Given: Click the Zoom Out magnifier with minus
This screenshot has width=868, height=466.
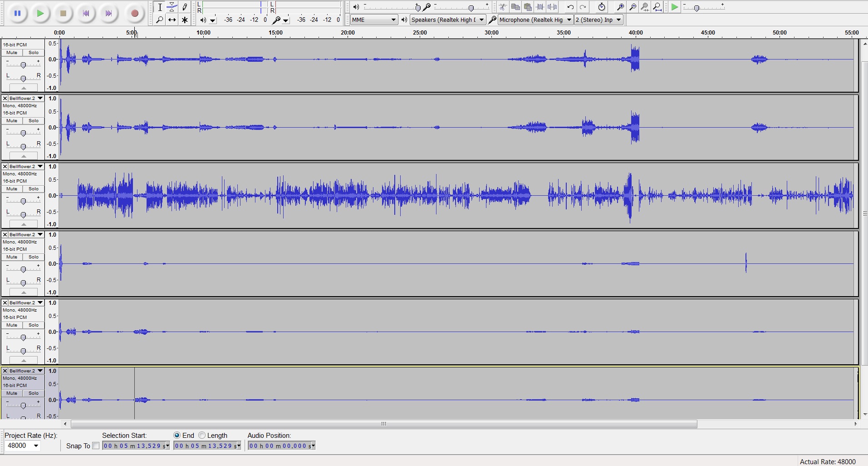Looking at the screenshot, I should [x=633, y=7].
